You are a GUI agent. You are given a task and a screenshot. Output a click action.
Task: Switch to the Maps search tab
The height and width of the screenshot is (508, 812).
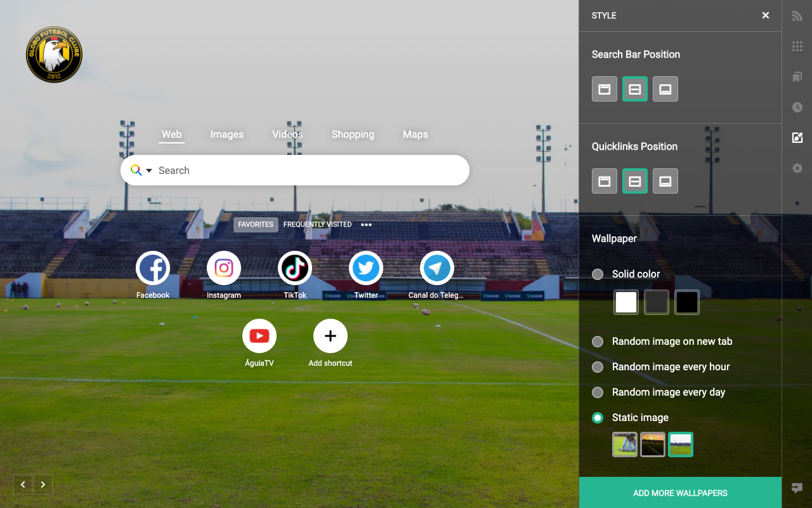(416, 135)
